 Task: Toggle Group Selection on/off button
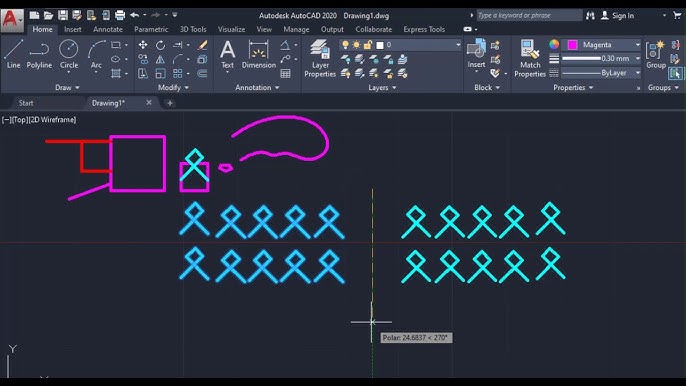coord(675,73)
